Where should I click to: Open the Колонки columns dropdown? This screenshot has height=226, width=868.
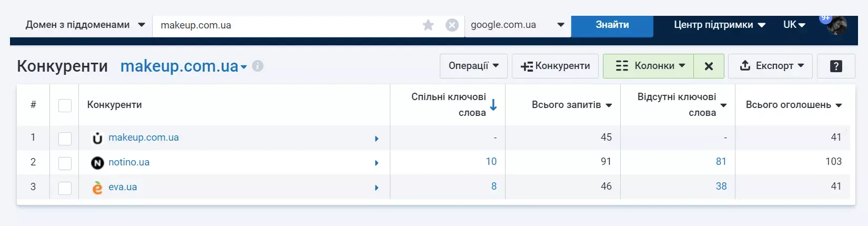pyautogui.click(x=648, y=66)
